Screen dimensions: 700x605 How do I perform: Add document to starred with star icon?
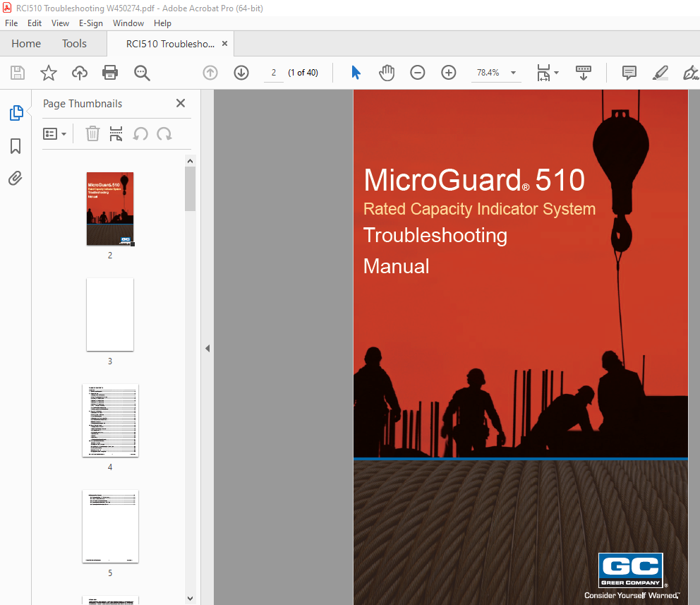[x=49, y=72]
